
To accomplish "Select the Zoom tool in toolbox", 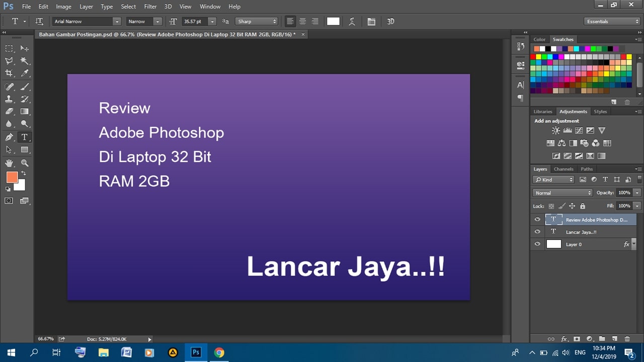I will 24,163.
